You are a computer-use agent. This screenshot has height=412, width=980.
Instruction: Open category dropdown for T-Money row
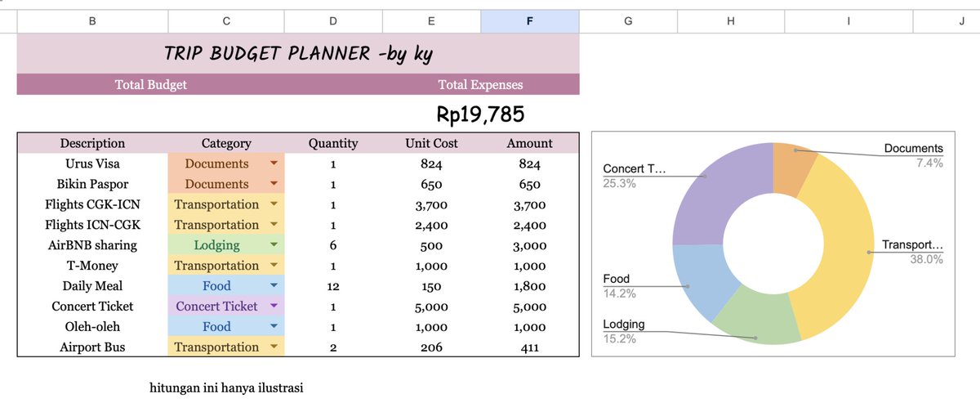pyautogui.click(x=274, y=266)
